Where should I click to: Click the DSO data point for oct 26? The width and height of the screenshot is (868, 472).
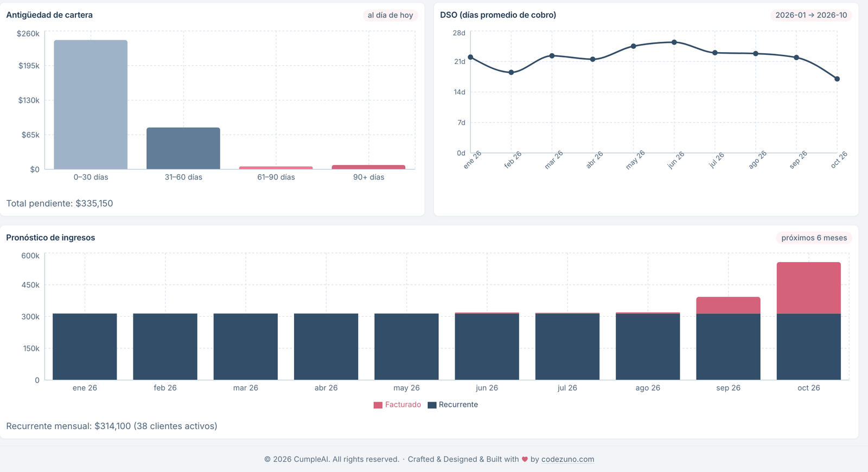(x=837, y=79)
